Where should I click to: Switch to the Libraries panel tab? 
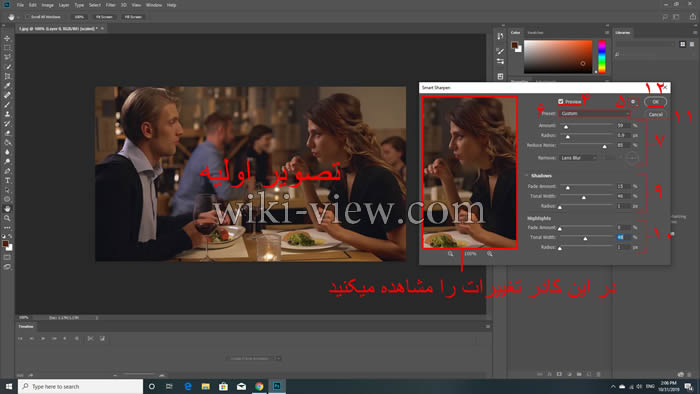[623, 33]
